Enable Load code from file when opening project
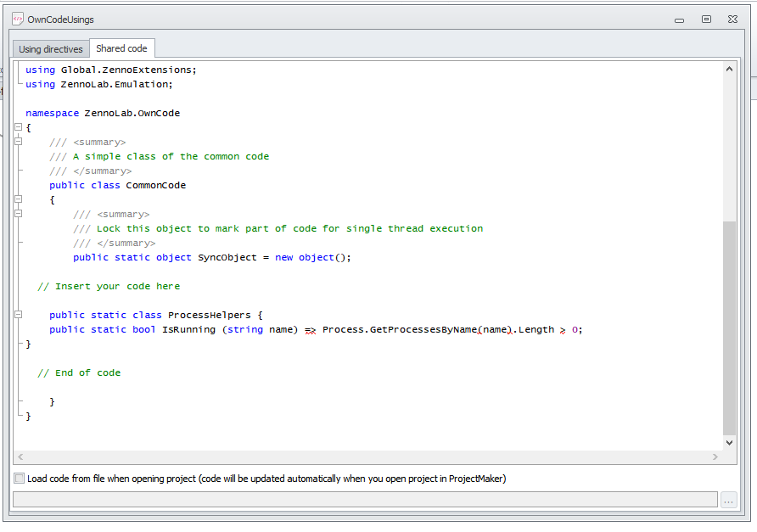The width and height of the screenshot is (757, 532). click(x=20, y=479)
